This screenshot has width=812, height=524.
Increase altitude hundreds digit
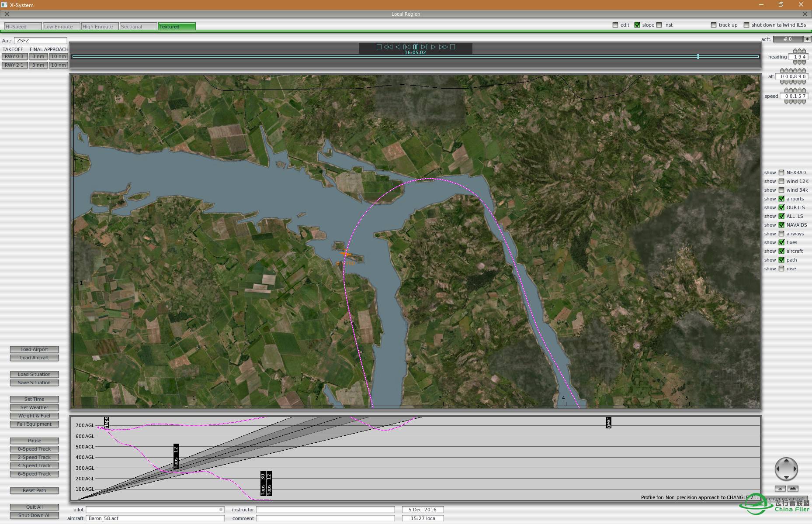[795, 70]
